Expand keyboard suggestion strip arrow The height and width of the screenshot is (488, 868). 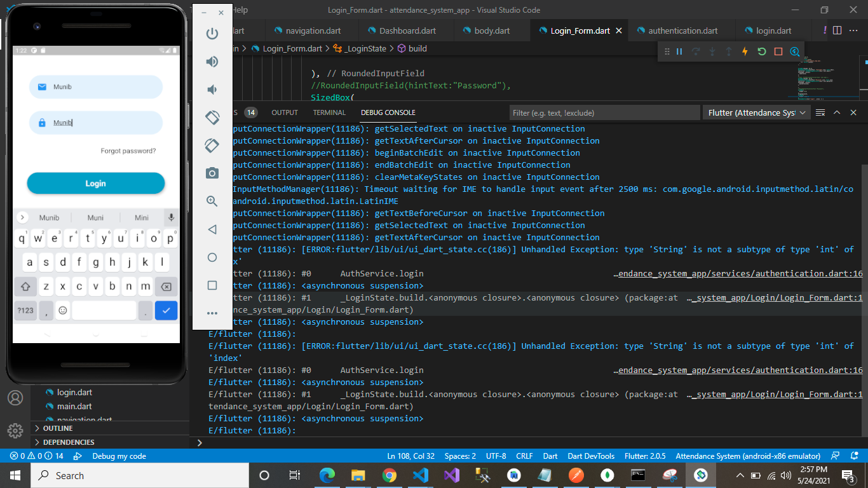[x=23, y=217]
